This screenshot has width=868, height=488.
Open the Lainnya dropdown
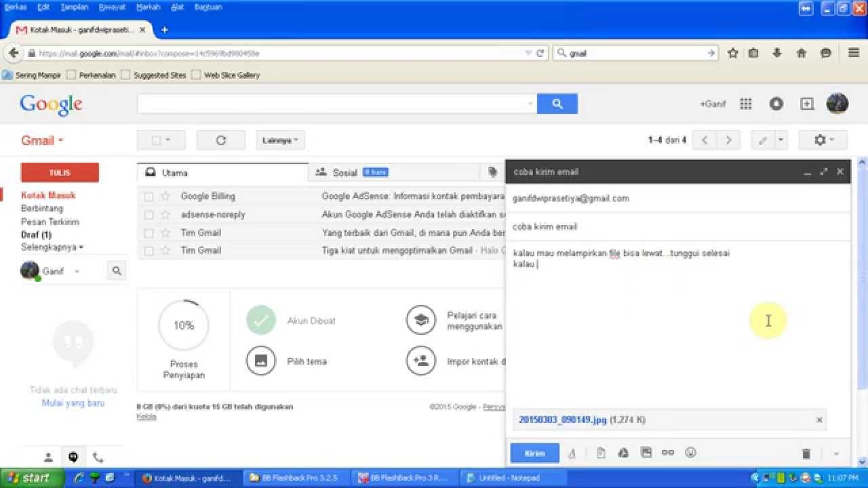281,140
